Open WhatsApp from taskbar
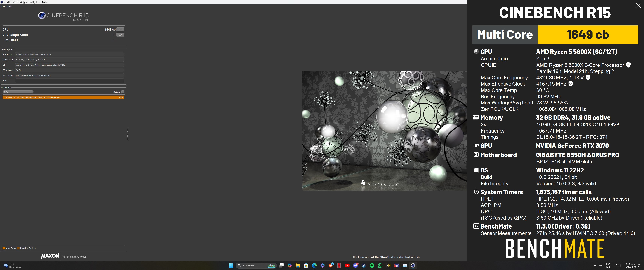Image resolution: width=644 pixels, height=270 pixels. pos(380,265)
